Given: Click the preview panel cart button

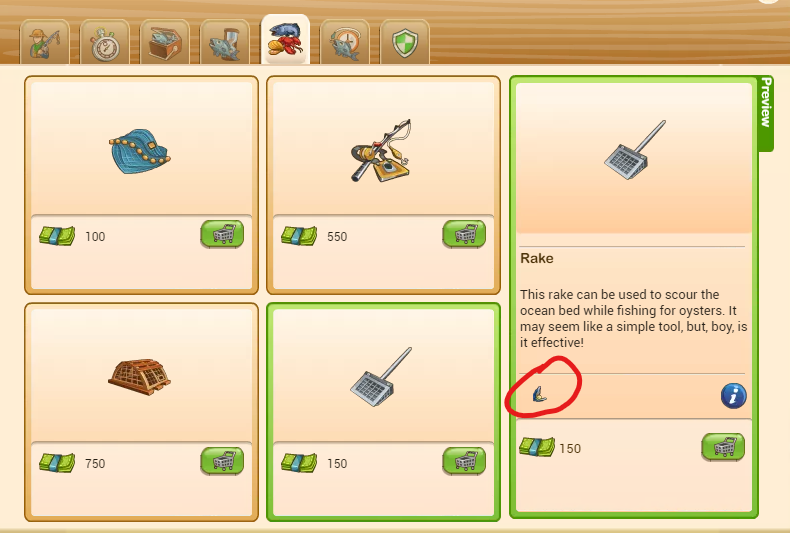Looking at the screenshot, I should pyautogui.click(x=723, y=447).
